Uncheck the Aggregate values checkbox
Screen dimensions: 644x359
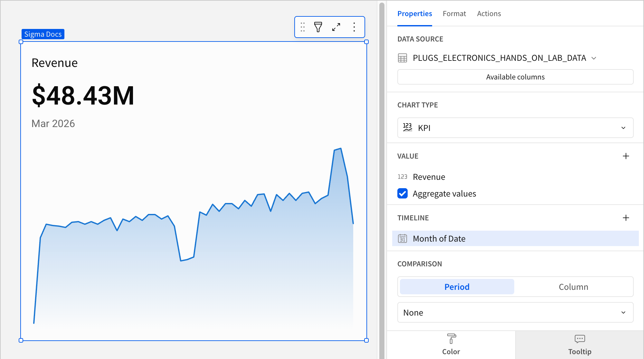402,193
